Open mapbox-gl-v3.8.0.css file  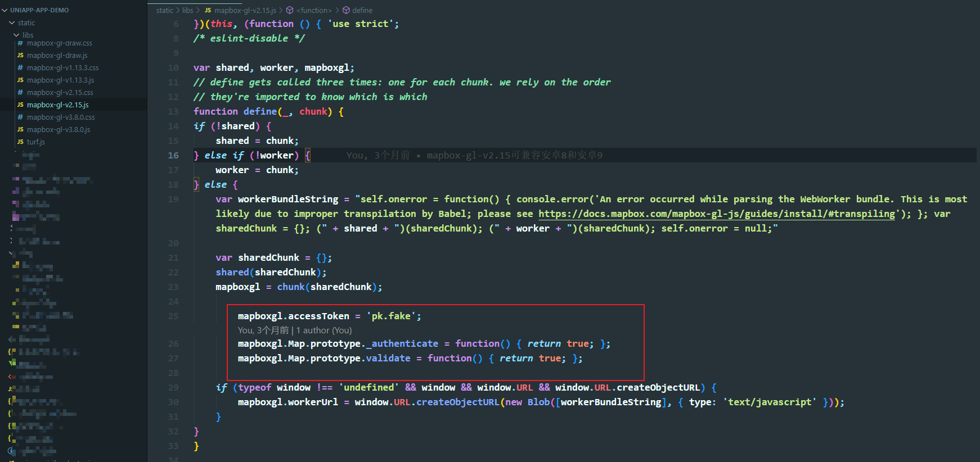tap(61, 117)
